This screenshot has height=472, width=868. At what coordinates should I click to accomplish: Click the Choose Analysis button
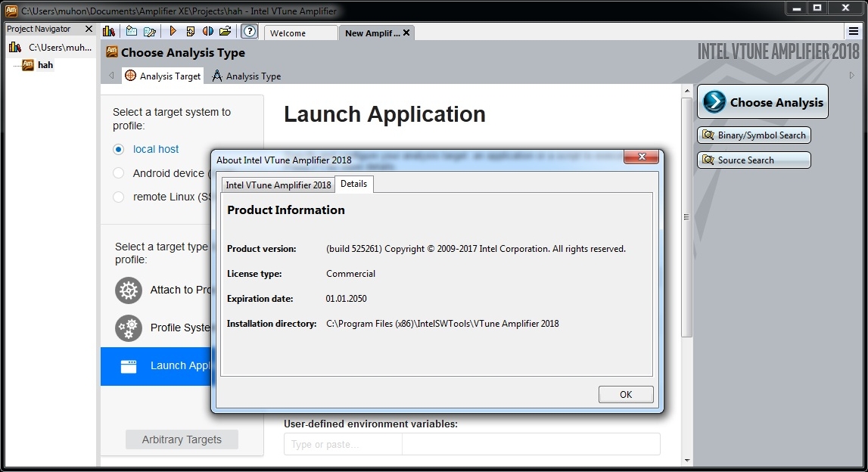coord(762,102)
